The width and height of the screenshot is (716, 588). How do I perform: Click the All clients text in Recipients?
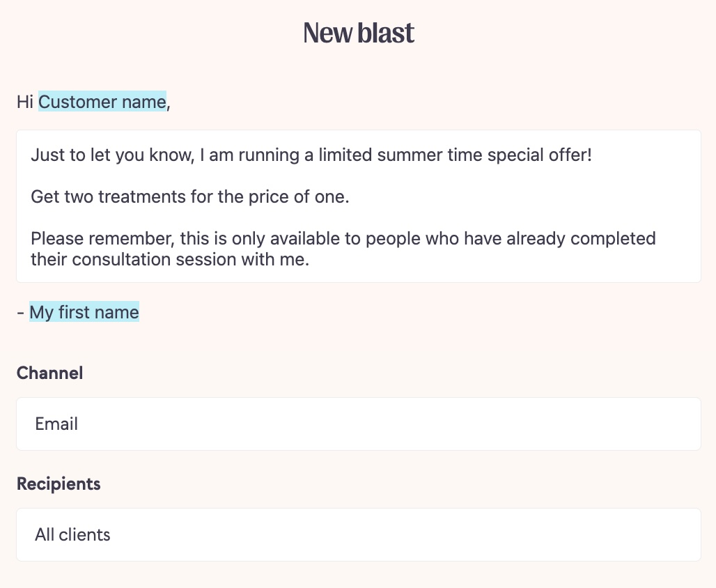tap(72, 534)
